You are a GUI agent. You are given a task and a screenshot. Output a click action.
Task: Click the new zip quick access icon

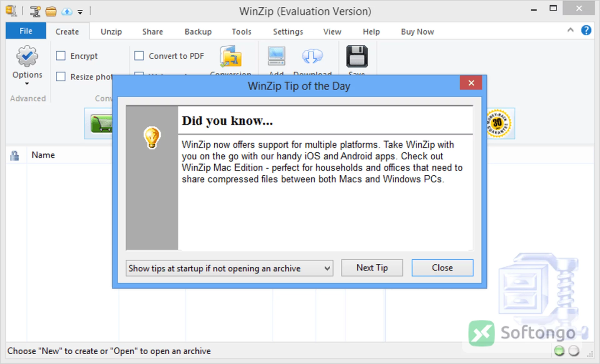pyautogui.click(x=35, y=12)
